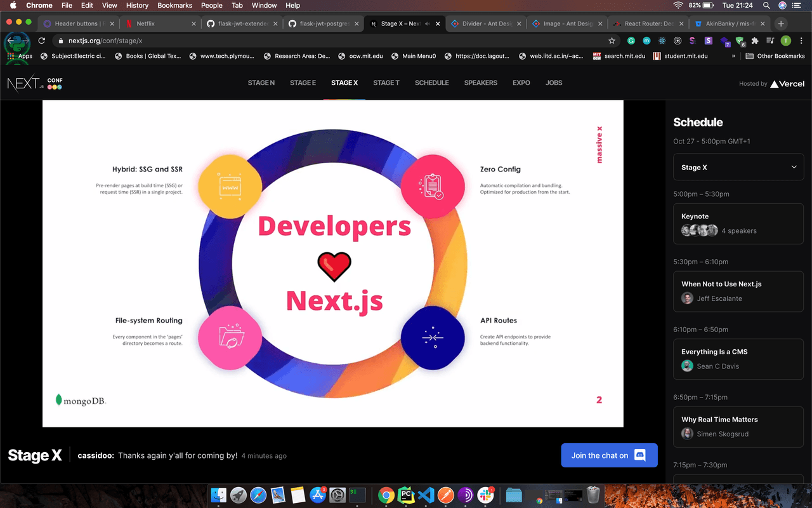Open the Apple menu

tap(13, 5)
